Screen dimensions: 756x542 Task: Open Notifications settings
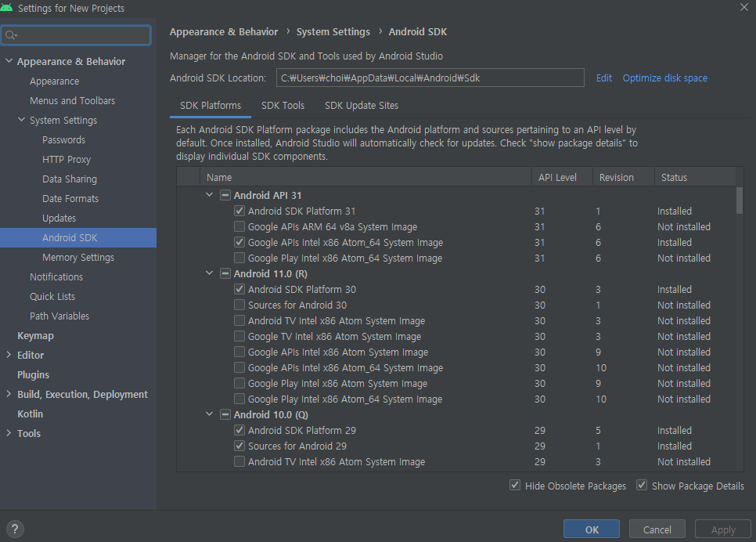[56, 277]
